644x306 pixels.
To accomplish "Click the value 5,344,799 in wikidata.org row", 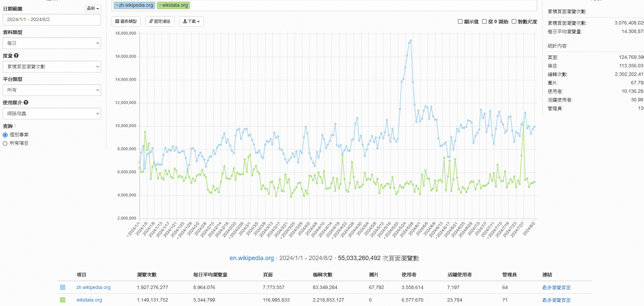I will (204, 300).
